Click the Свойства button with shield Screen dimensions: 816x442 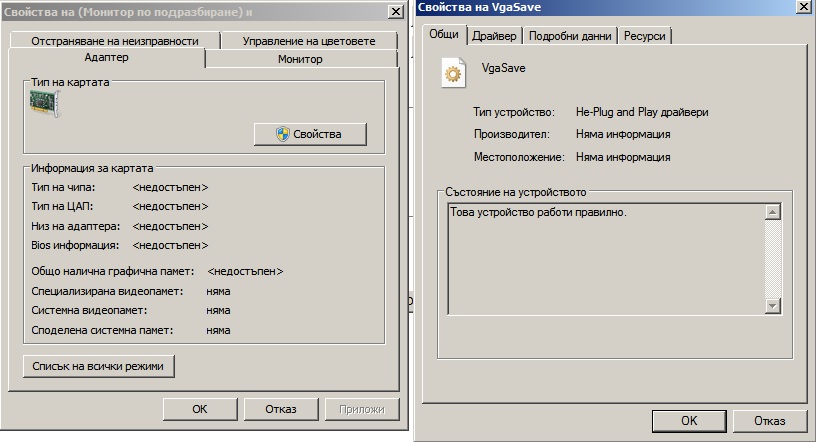coord(310,134)
